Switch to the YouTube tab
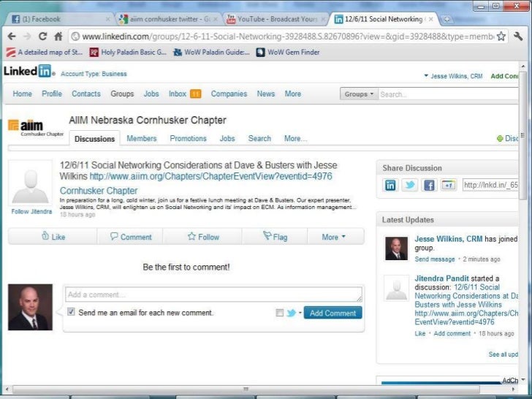The image size is (532, 399). 275,19
